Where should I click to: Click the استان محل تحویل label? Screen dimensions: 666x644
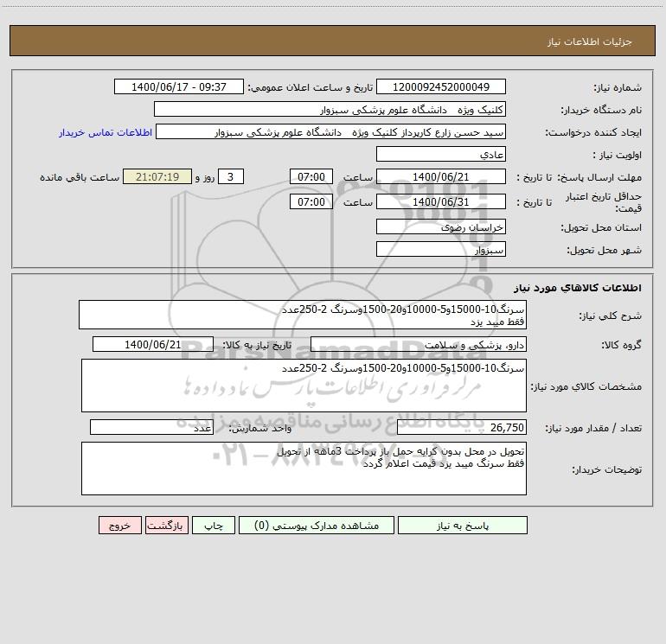601,228
